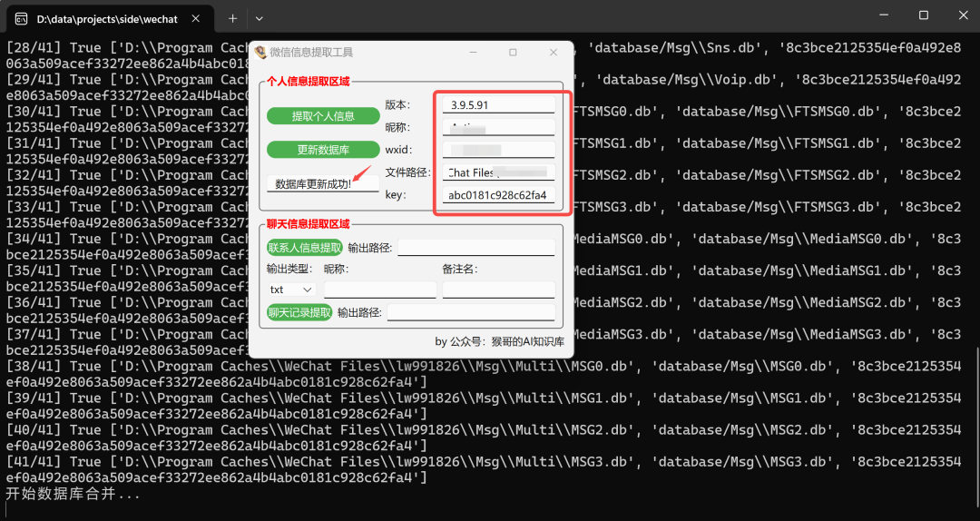Viewport: 980px width, 521px height.
Task: Close the terminal tab with its X
Action: click(197, 19)
